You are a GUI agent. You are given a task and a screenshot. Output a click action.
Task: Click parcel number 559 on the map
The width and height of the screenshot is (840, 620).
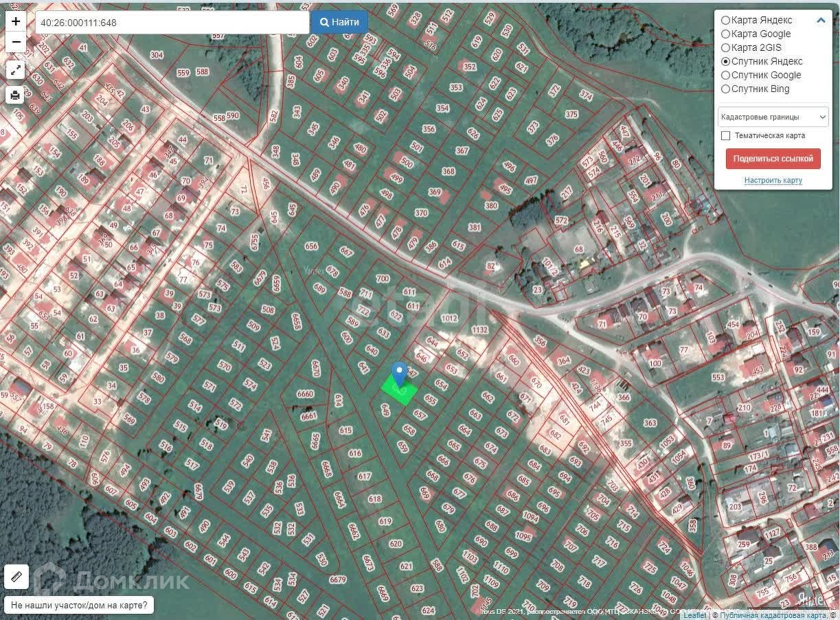[x=183, y=72]
